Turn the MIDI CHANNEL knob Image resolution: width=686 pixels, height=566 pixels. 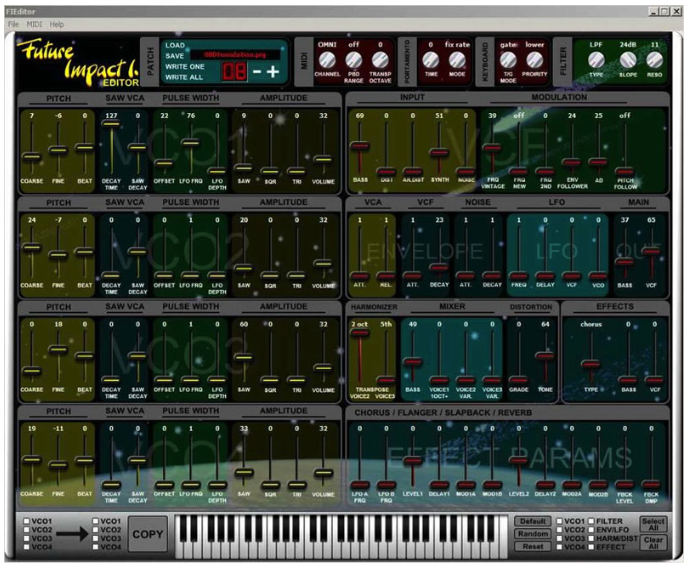pyautogui.click(x=327, y=59)
